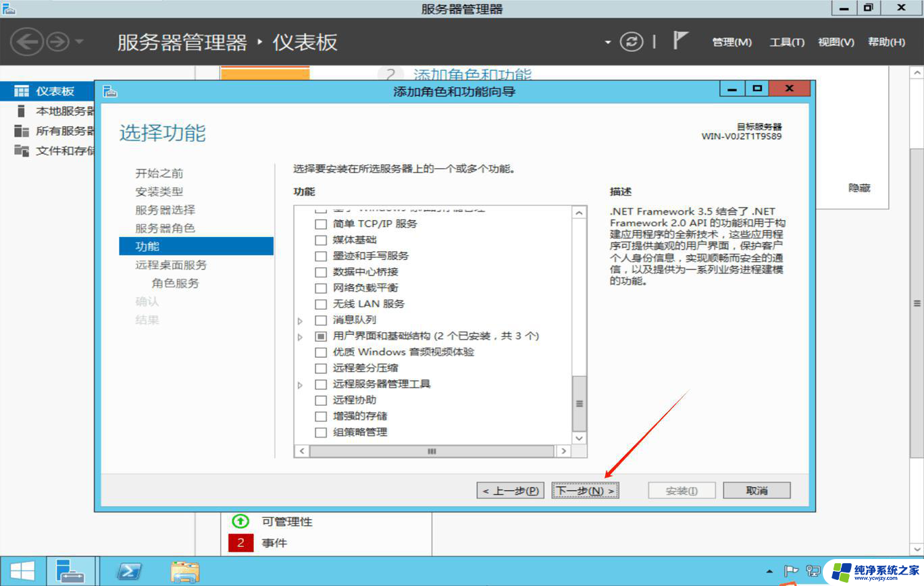Open the 视图(V) menu
The width and height of the screenshot is (924, 586).
click(836, 42)
